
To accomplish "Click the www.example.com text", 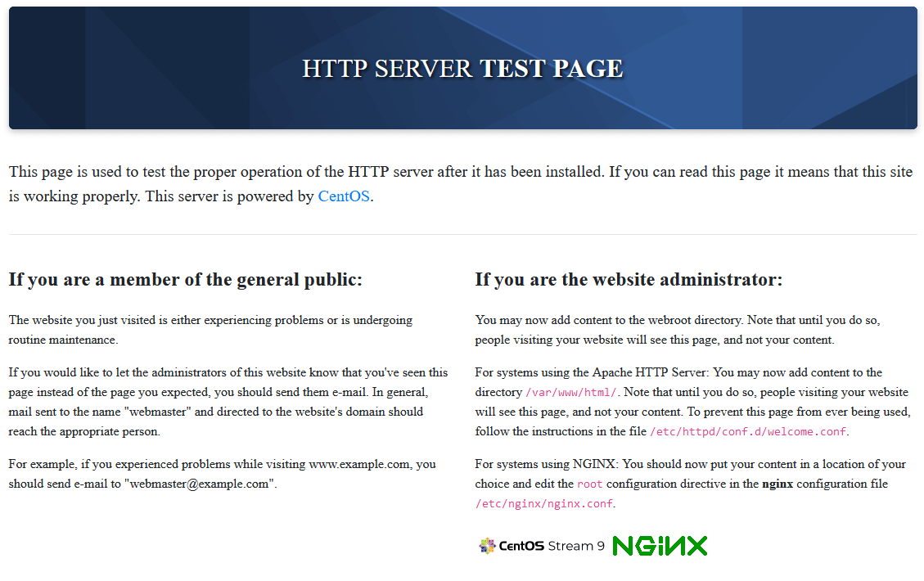I will pyautogui.click(x=358, y=464).
